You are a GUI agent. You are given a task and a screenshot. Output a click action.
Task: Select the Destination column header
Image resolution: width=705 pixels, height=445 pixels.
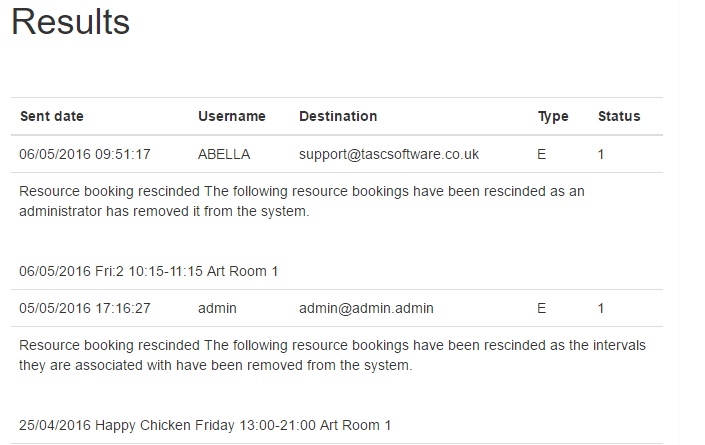coord(338,116)
